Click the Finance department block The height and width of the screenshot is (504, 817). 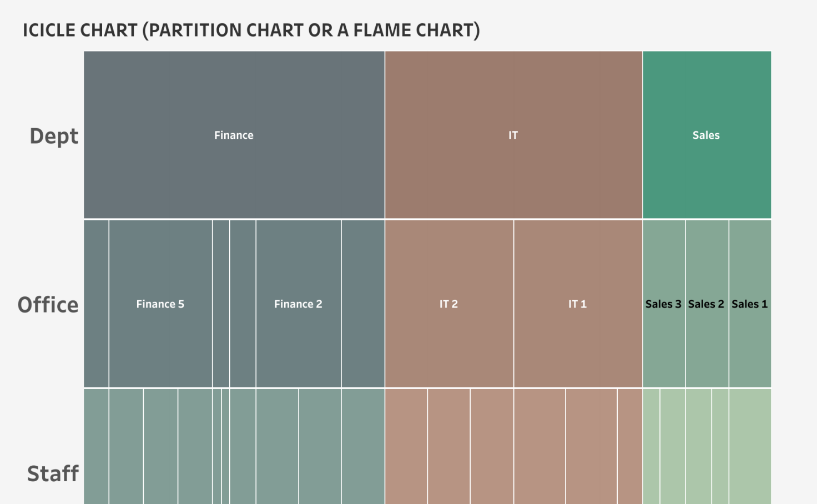click(234, 135)
